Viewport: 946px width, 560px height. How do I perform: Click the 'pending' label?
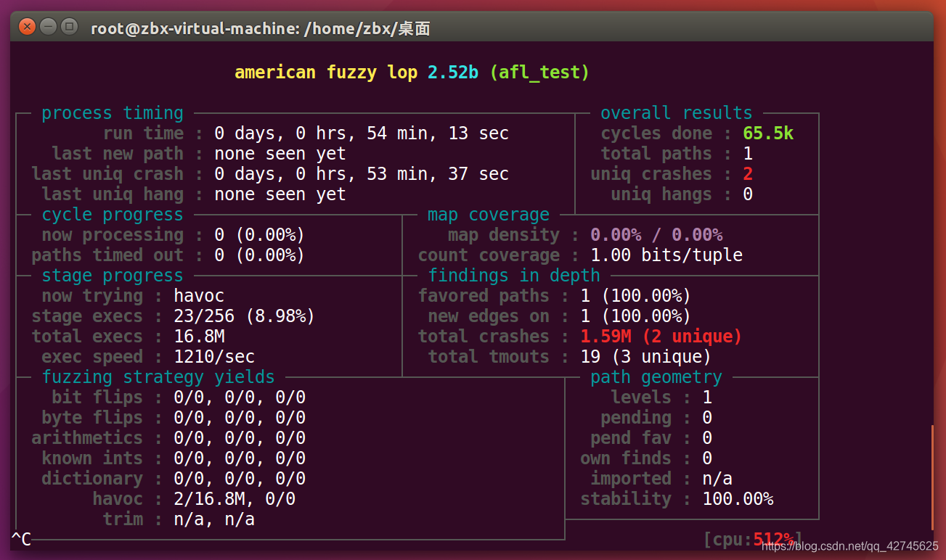[x=636, y=418]
